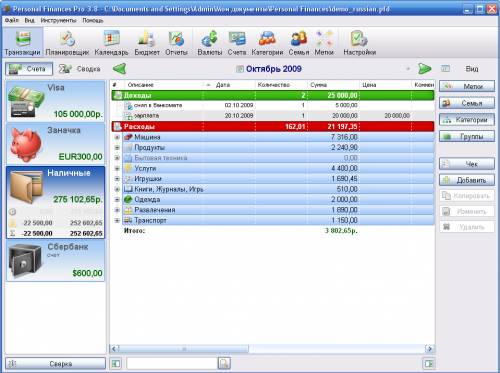Toggle the Группы grouping button

pos(467,136)
